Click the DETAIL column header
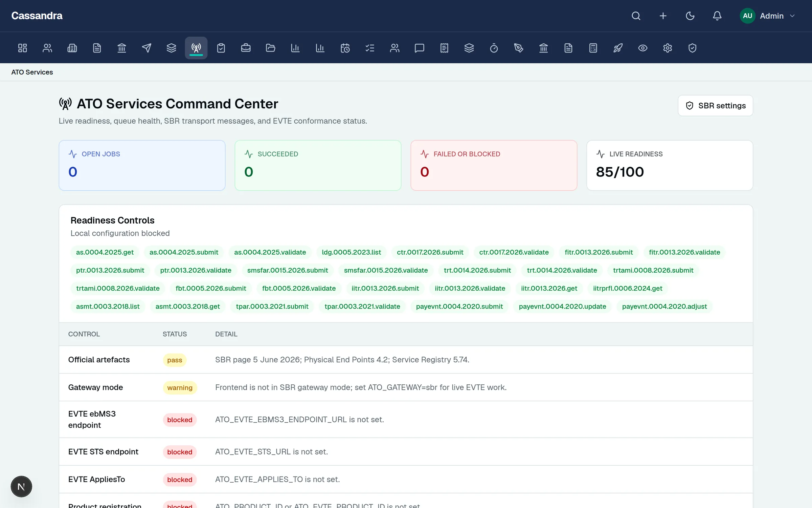The height and width of the screenshot is (508, 812). [x=226, y=334]
